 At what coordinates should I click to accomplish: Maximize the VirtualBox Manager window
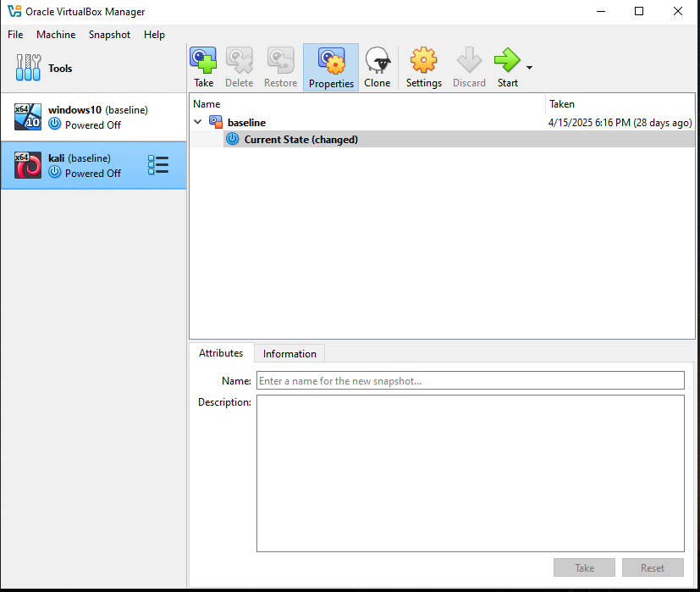(639, 11)
